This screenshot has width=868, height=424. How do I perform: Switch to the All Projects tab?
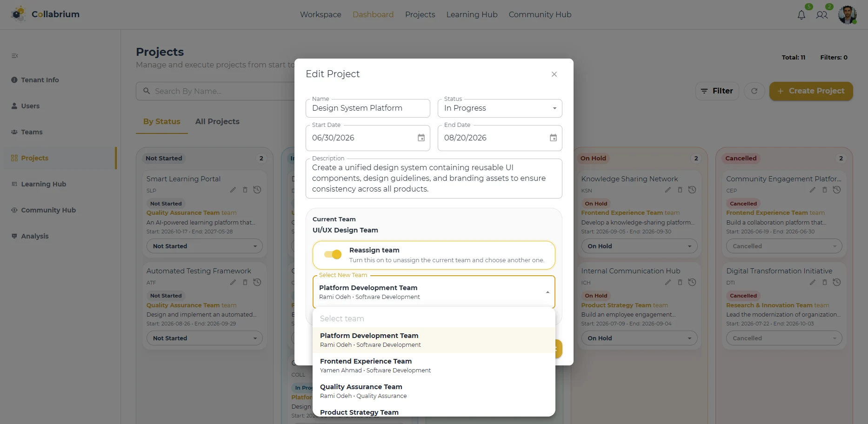pyautogui.click(x=217, y=121)
